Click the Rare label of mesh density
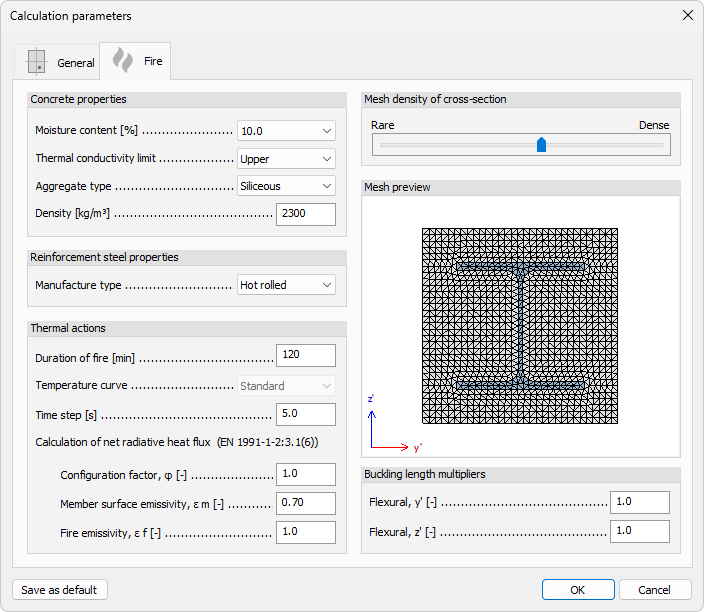The width and height of the screenshot is (704, 612). coord(383,125)
